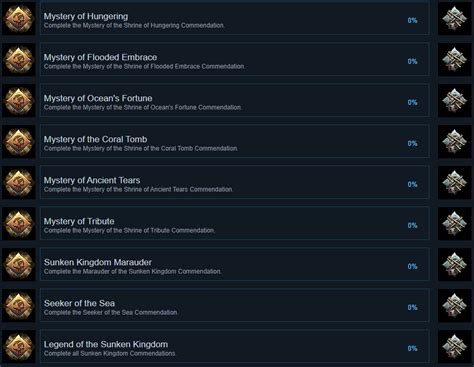Open the Mystery of Hungering achievement title

click(x=86, y=16)
